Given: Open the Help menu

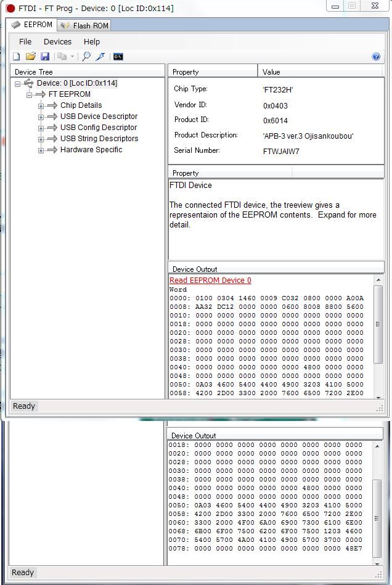Looking at the screenshot, I should point(92,42).
